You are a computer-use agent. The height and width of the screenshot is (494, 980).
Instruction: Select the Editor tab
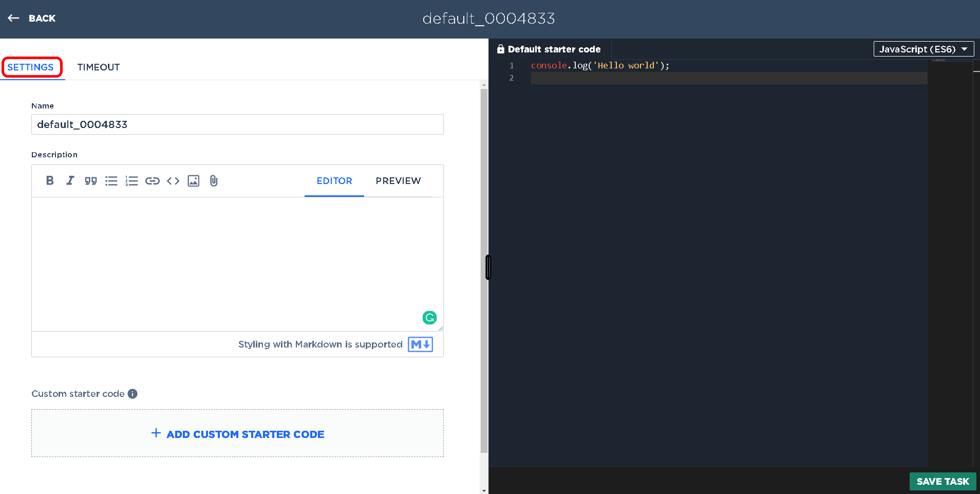[x=334, y=181]
